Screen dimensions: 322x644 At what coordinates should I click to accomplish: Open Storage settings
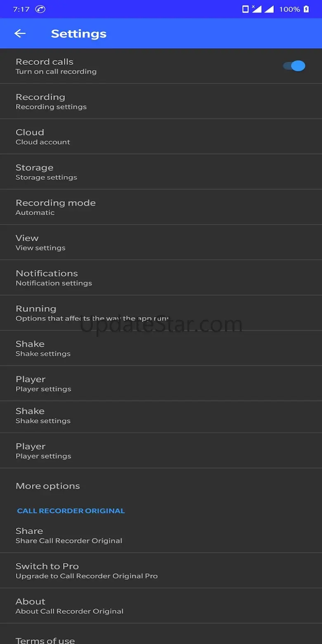coord(161,172)
